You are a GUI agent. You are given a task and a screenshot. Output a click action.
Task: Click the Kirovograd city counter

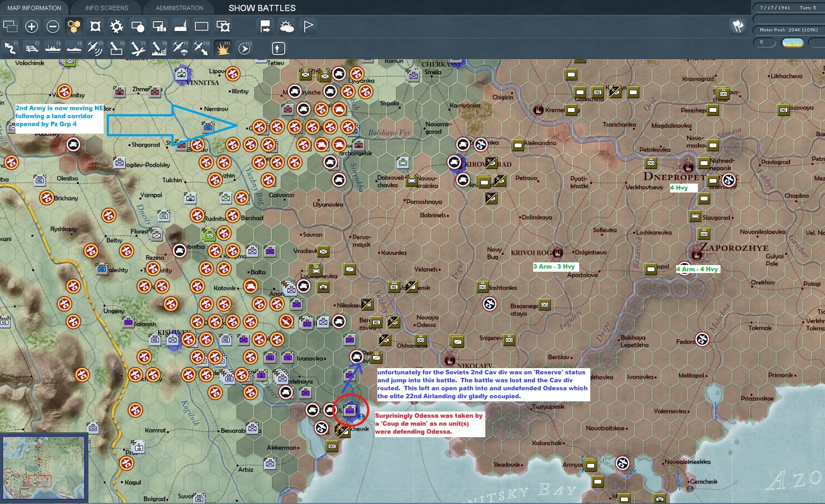(x=455, y=162)
